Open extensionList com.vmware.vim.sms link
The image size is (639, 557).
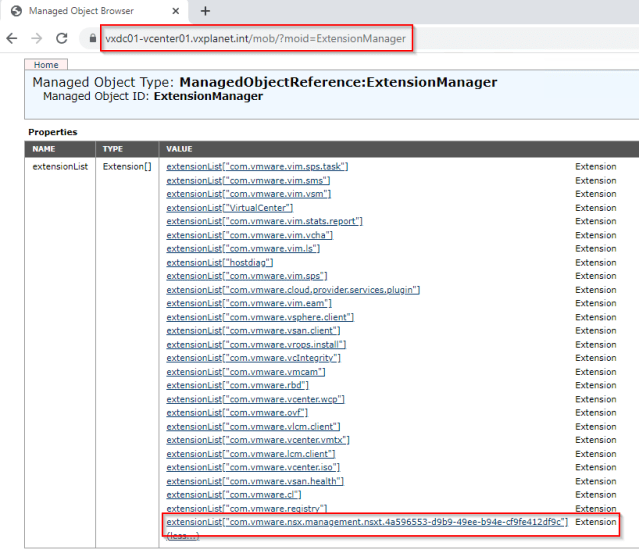click(248, 181)
